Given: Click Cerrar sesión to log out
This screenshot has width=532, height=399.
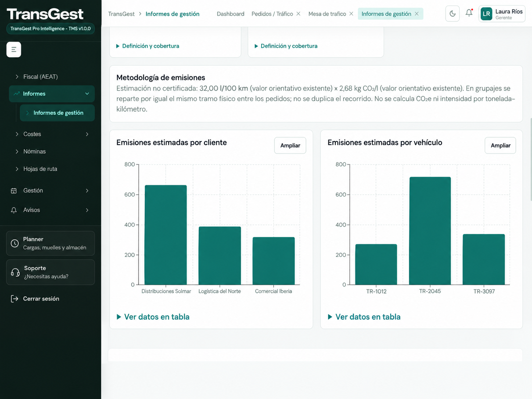Looking at the screenshot, I should pyautogui.click(x=41, y=299).
